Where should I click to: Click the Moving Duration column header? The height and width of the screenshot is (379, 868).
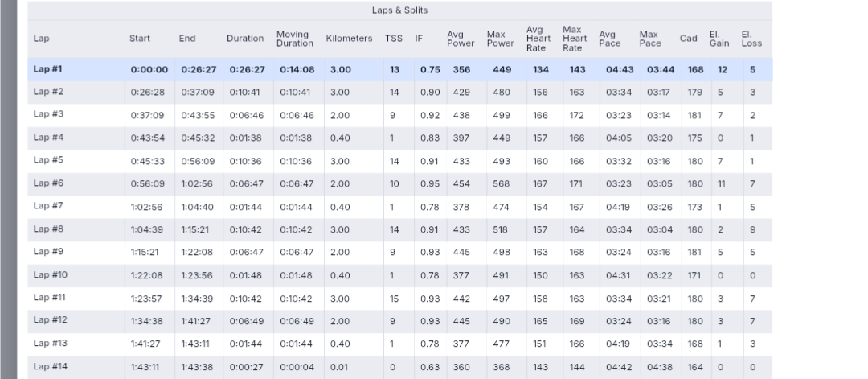pyautogui.click(x=294, y=39)
